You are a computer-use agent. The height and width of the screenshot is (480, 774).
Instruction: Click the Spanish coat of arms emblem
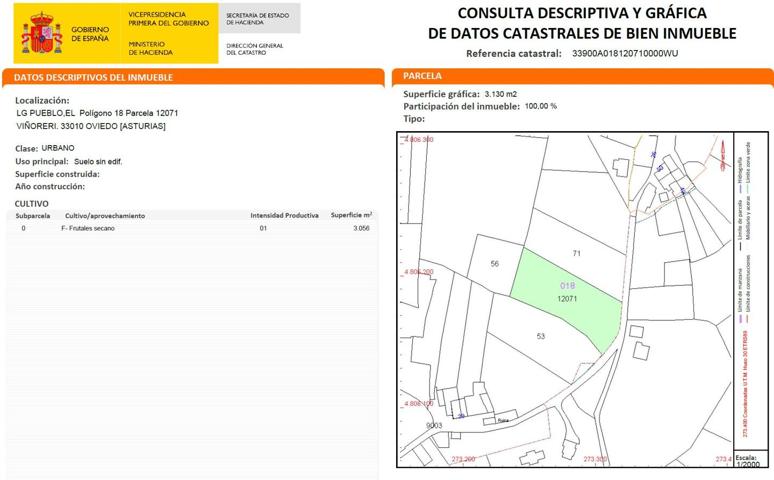tap(41, 34)
